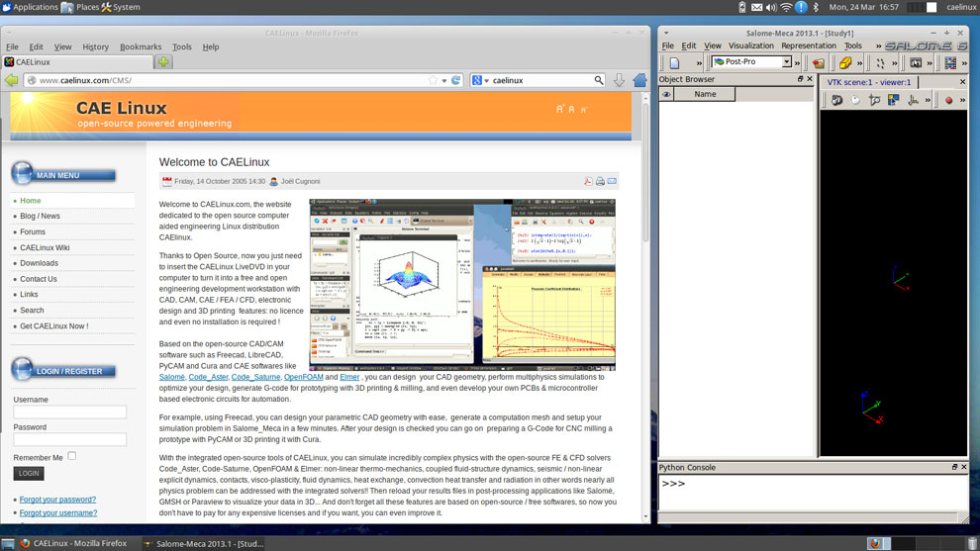This screenshot has height=551, width=980.
Task: Click the dotted points icon in Salome toolbar
Action: point(881,62)
